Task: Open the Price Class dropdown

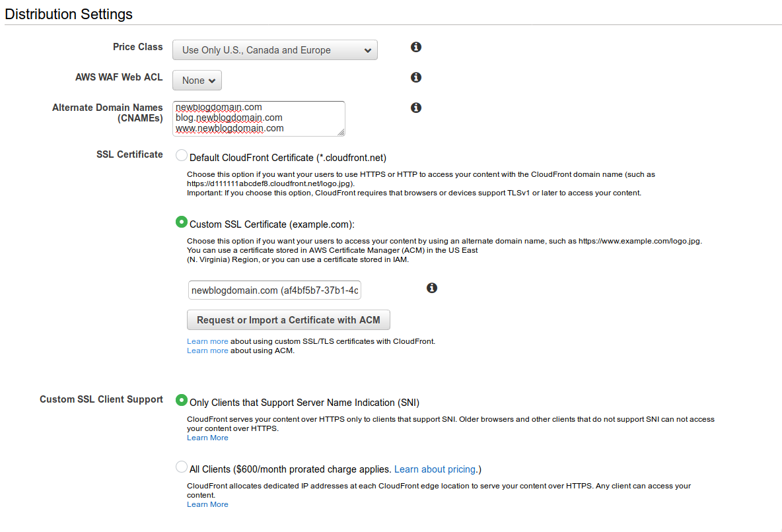Action: (275, 50)
